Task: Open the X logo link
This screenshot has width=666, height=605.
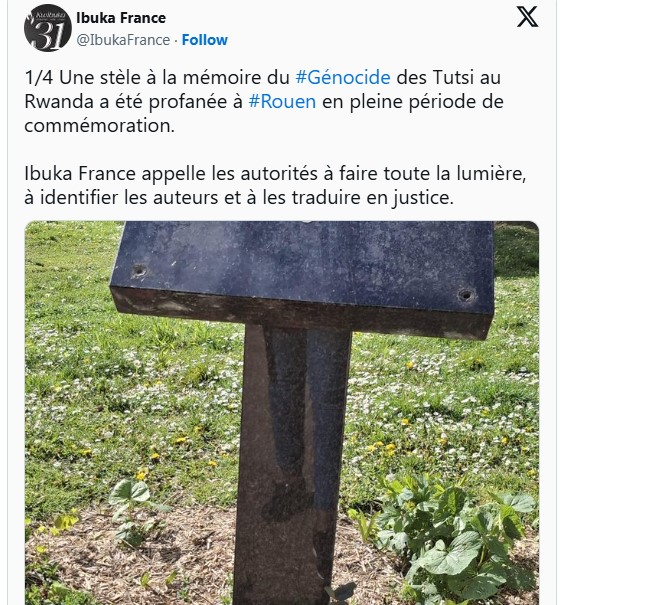Action: coord(527,17)
